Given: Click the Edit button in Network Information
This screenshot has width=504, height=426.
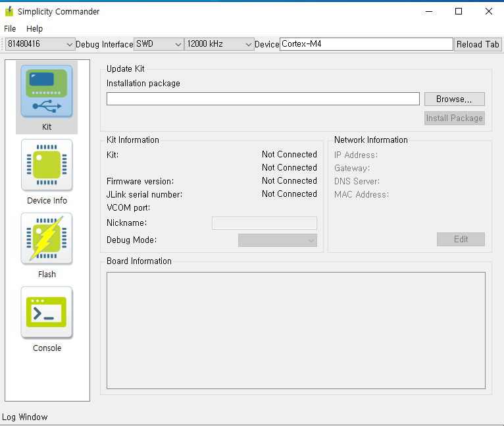Looking at the screenshot, I should (461, 240).
